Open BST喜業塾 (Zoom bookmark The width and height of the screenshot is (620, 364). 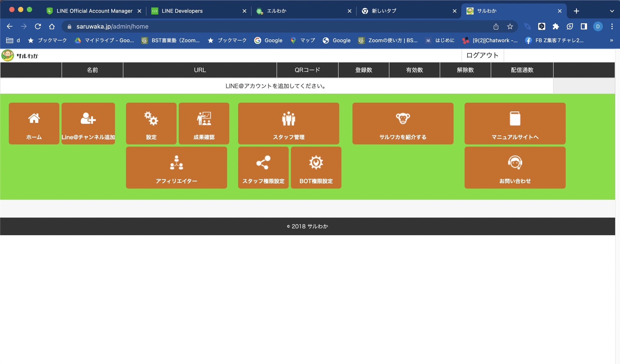click(x=171, y=40)
